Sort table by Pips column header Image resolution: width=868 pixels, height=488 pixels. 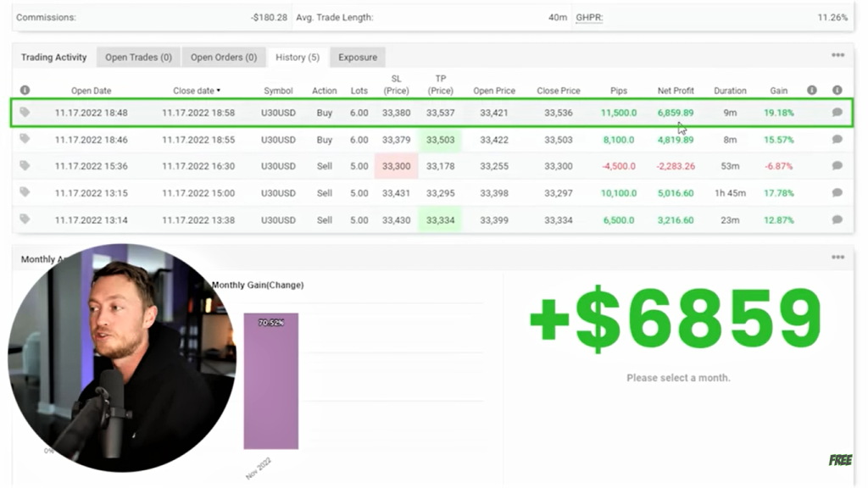click(618, 91)
